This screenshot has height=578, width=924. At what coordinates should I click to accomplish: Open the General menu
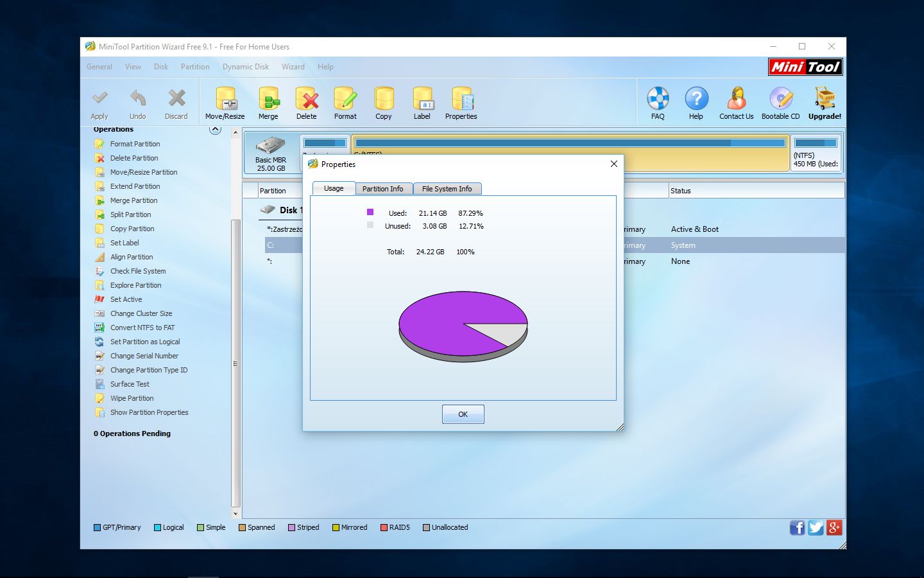tap(99, 67)
